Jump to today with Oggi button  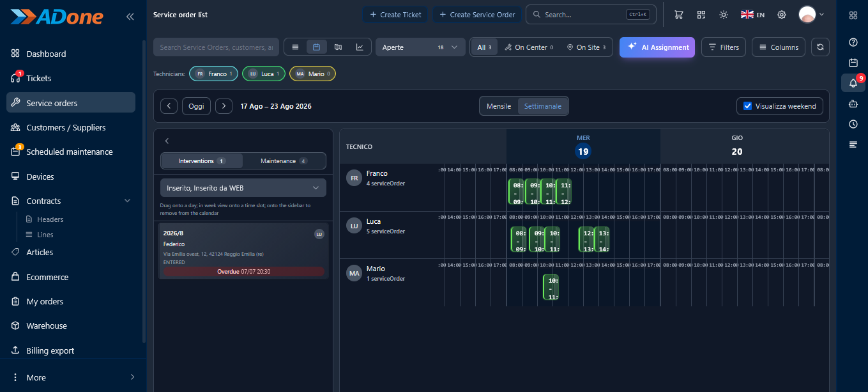196,106
